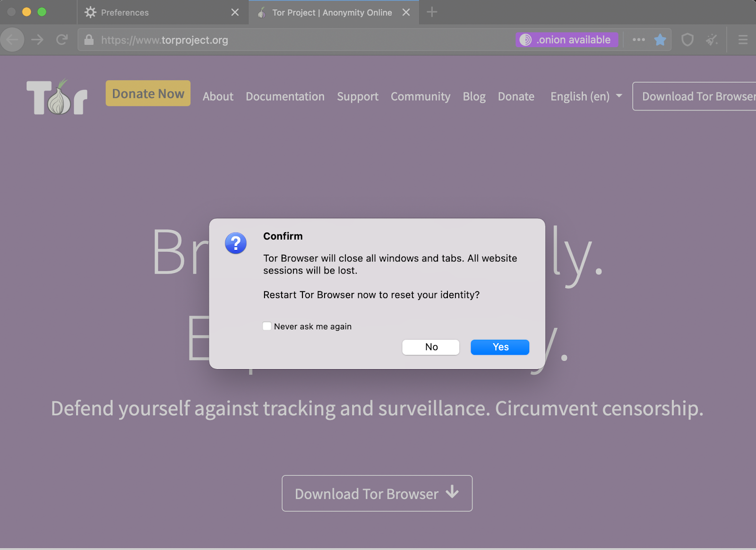Open the About page link
This screenshot has width=756, height=550.
coord(218,96)
